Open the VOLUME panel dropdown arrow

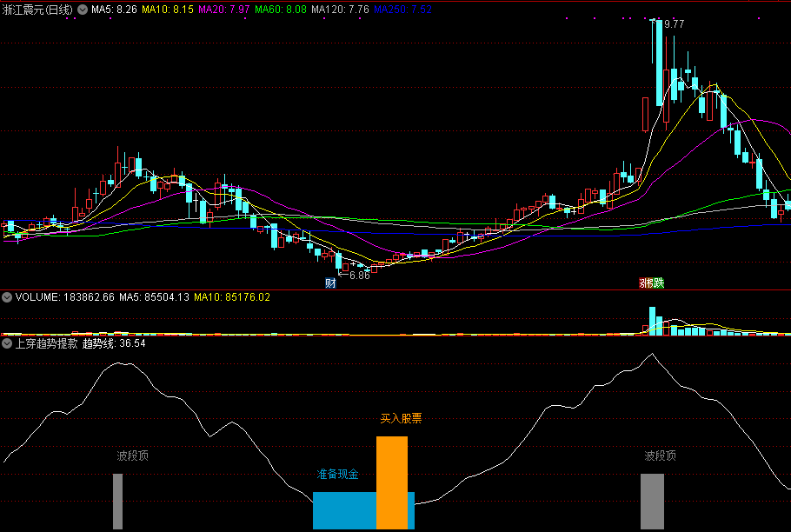7,297
